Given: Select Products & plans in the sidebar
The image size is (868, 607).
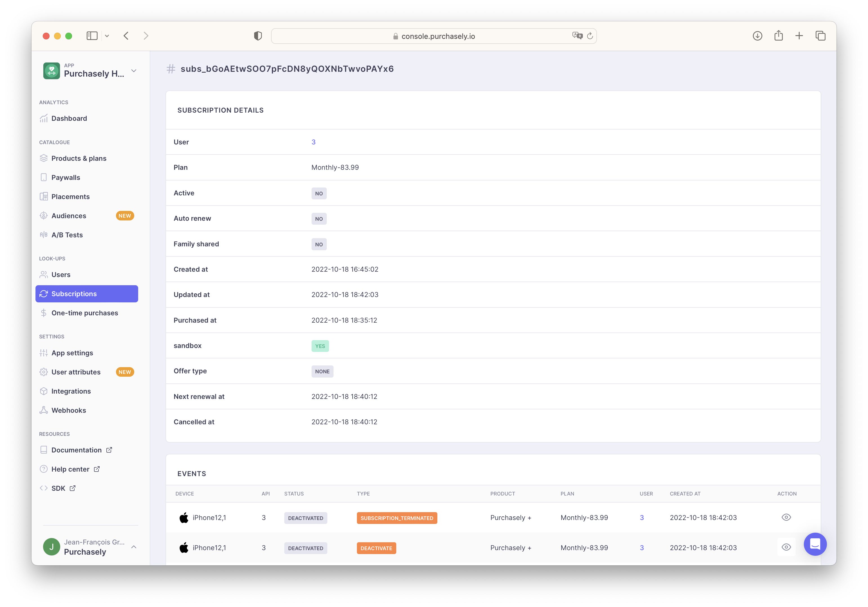Looking at the screenshot, I should coord(79,158).
